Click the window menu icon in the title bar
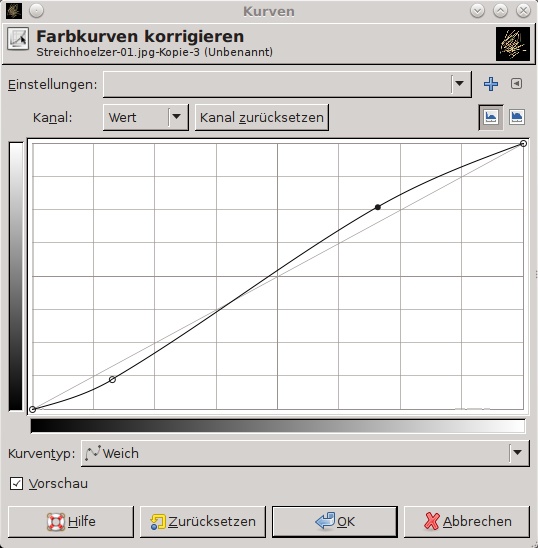This screenshot has width=538, height=548. 14,11
